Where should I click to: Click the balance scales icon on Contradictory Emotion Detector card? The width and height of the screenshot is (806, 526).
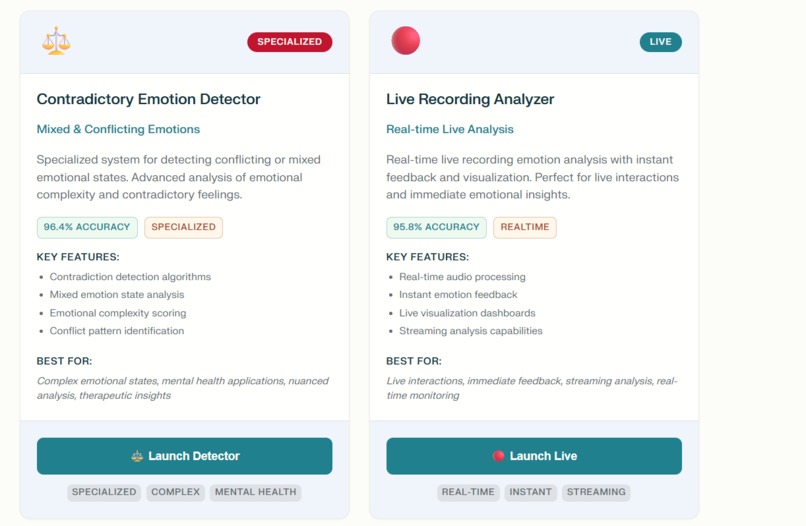[x=56, y=41]
